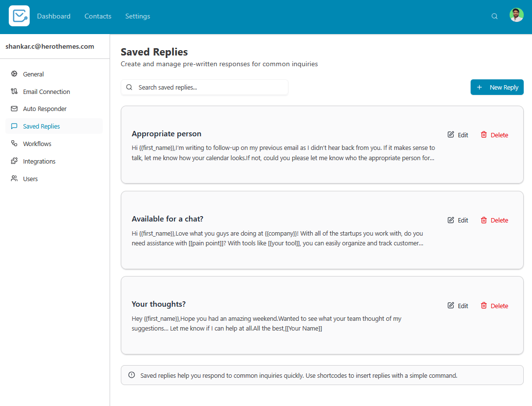Click the Users icon in sidebar
The image size is (532, 406).
[14, 179]
